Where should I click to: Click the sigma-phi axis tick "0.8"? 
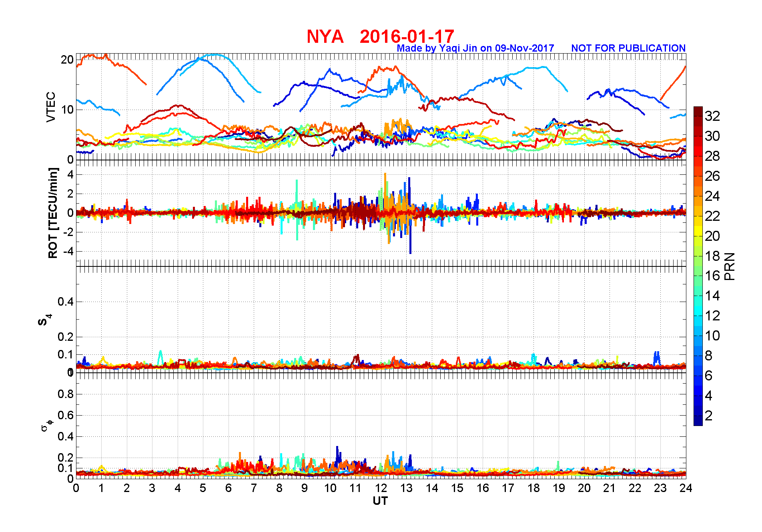[x=66, y=394]
